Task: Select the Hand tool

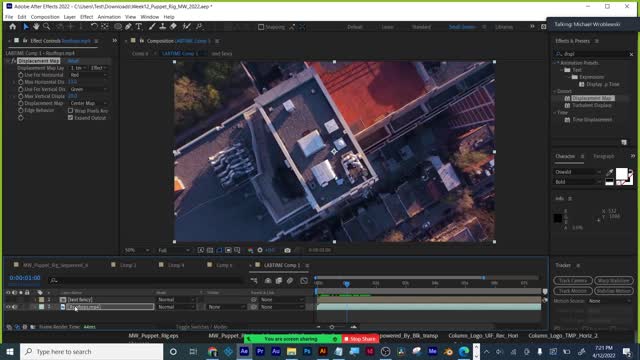Action: [x=36, y=27]
